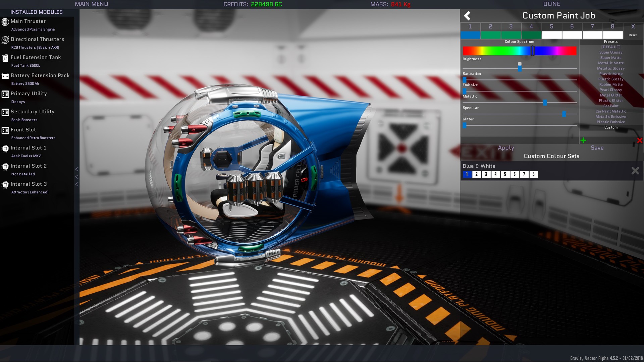Image resolution: width=644 pixels, height=362 pixels.
Task: Click the DONE button
Action: click(x=551, y=4)
